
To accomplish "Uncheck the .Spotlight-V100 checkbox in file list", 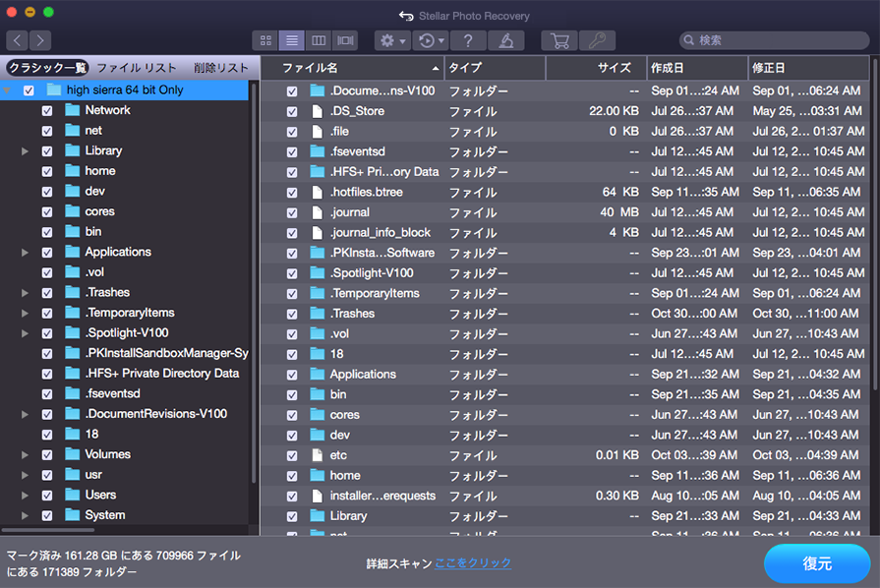I will pos(292,273).
